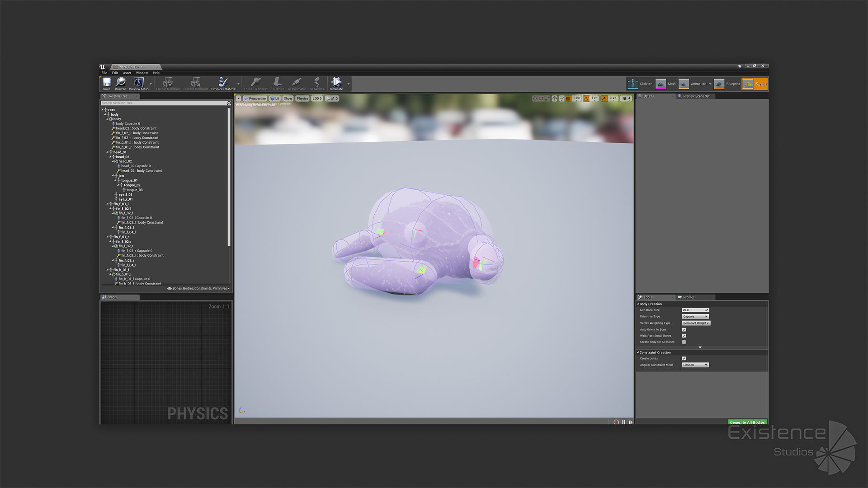
Task: Toggle rotation angle snapping icon
Action: click(x=586, y=98)
